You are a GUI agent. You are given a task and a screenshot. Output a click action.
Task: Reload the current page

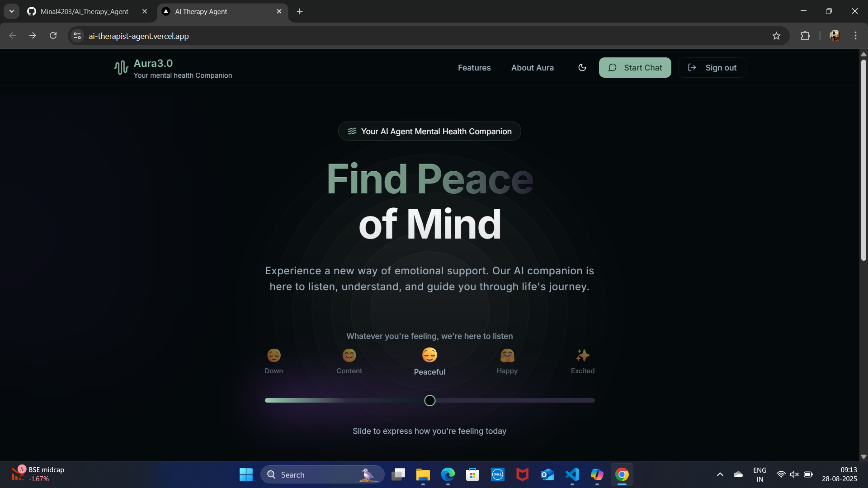(x=53, y=36)
